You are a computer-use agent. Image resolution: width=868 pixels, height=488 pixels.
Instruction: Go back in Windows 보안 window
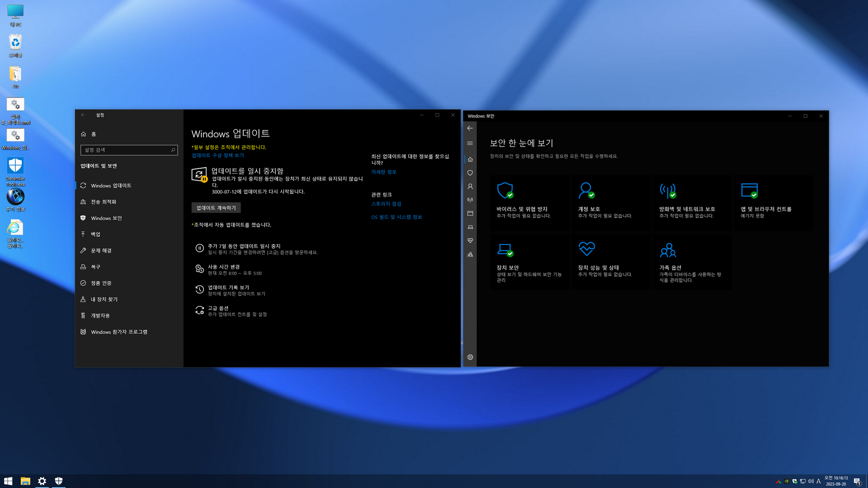coord(470,128)
